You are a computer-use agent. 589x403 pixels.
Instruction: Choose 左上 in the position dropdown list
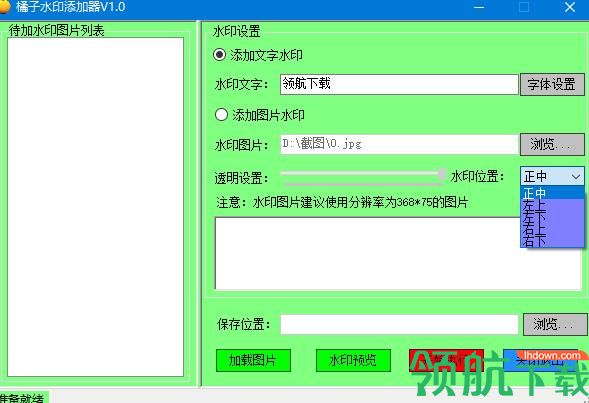coord(552,205)
